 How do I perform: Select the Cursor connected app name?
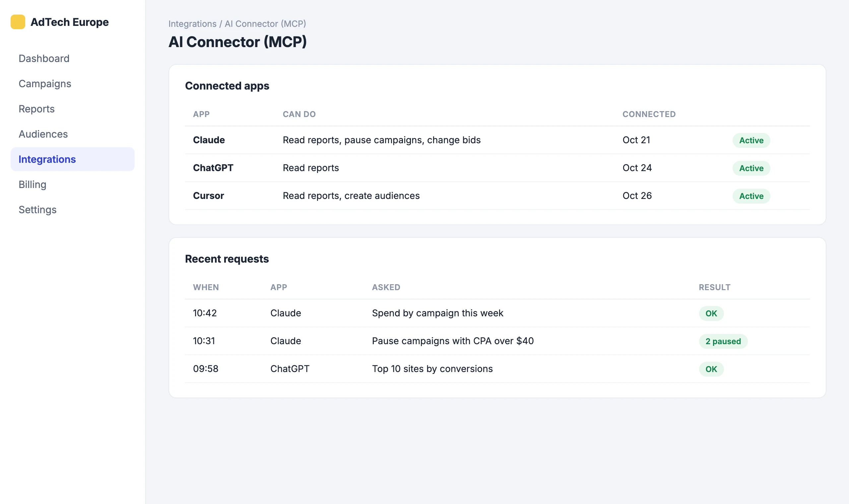coord(208,196)
